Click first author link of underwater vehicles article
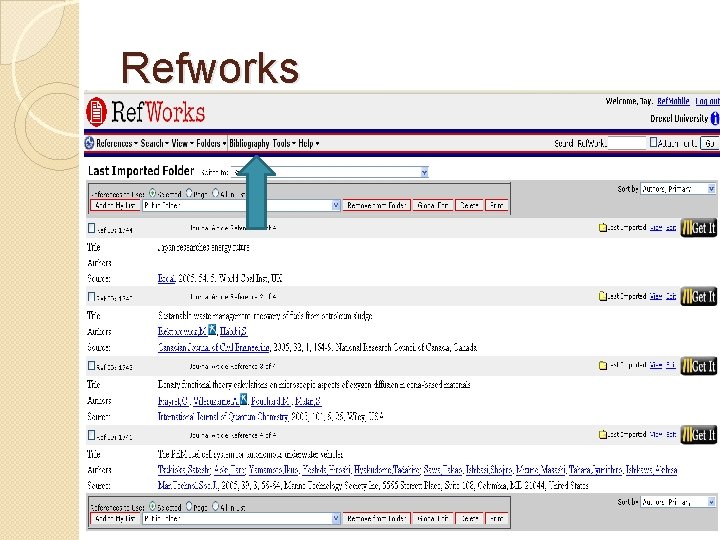The image size is (720, 540). pos(184,470)
